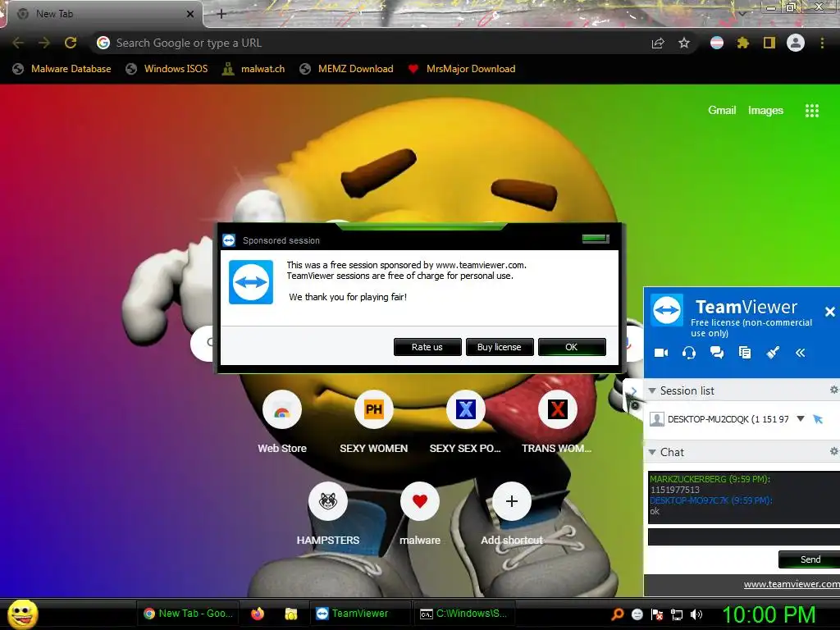Open the Web Store shortcut
840x630 pixels.
pos(282,410)
